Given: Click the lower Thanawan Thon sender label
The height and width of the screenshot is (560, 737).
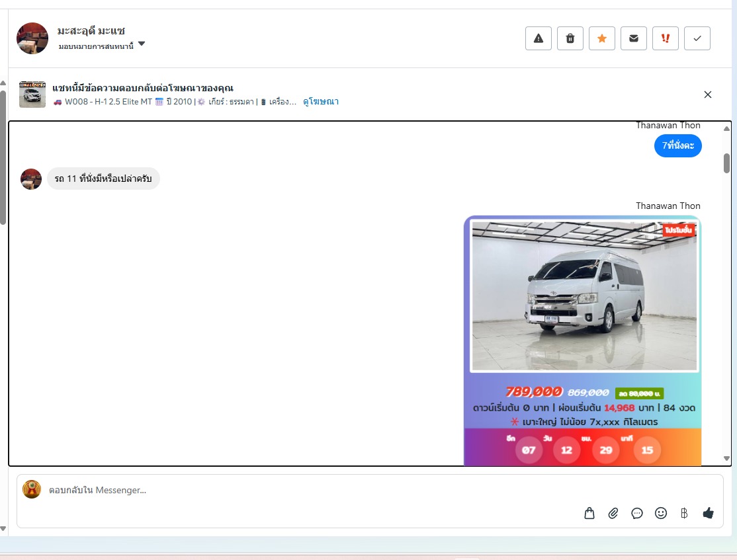Looking at the screenshot, I should (668, 206).
